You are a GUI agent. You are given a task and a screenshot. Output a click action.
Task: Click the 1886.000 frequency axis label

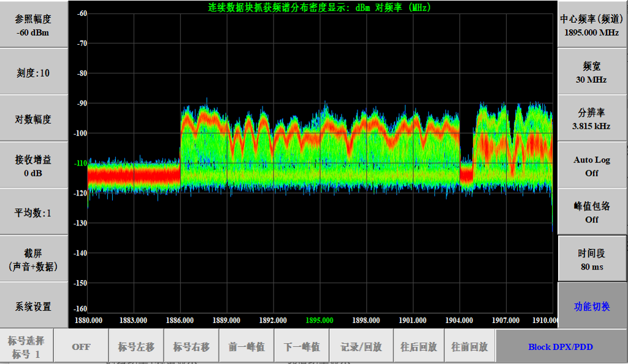point(180,320)
